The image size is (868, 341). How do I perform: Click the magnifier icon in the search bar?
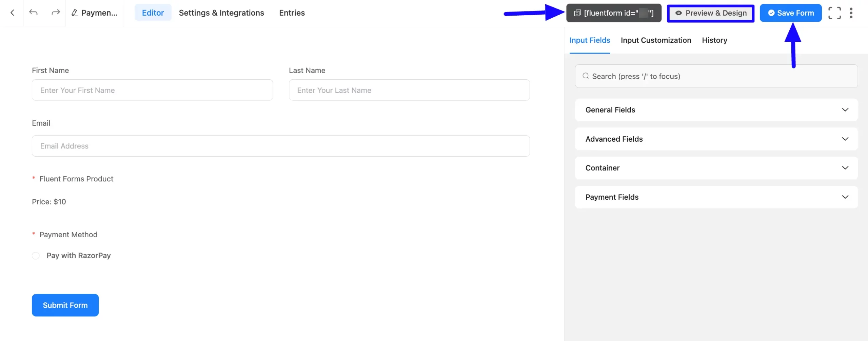coord(586,76)
